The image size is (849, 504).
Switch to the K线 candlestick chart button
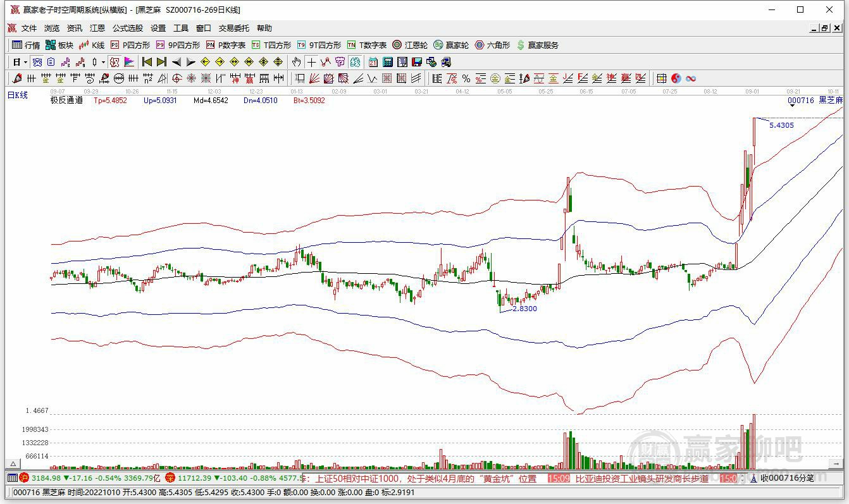point(91,45)
